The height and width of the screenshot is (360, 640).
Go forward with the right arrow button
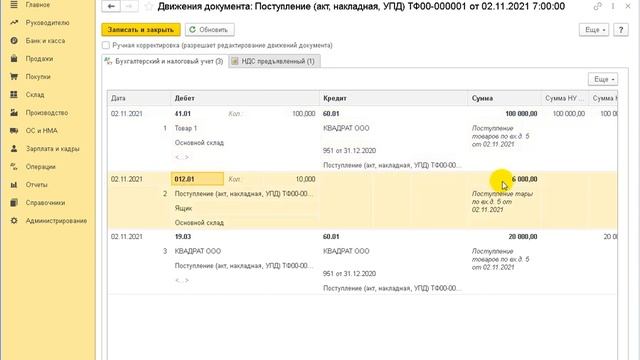coord(129,6)
